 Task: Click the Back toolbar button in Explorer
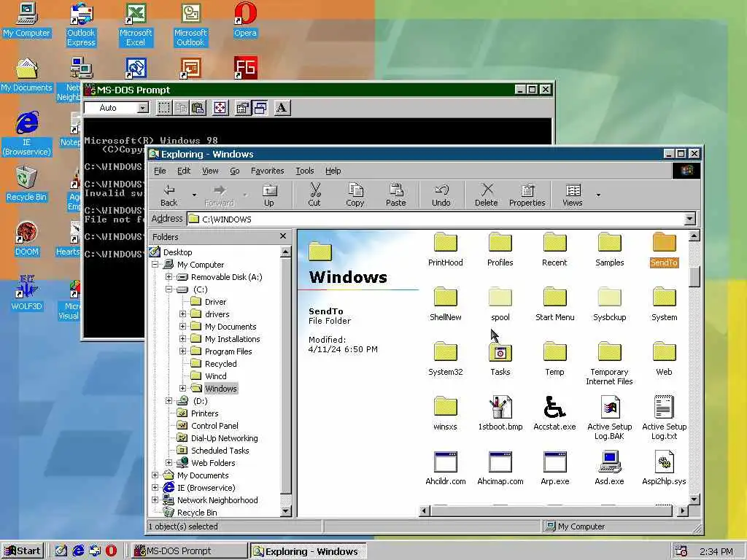pyautogui.click(x=169, y=195)
